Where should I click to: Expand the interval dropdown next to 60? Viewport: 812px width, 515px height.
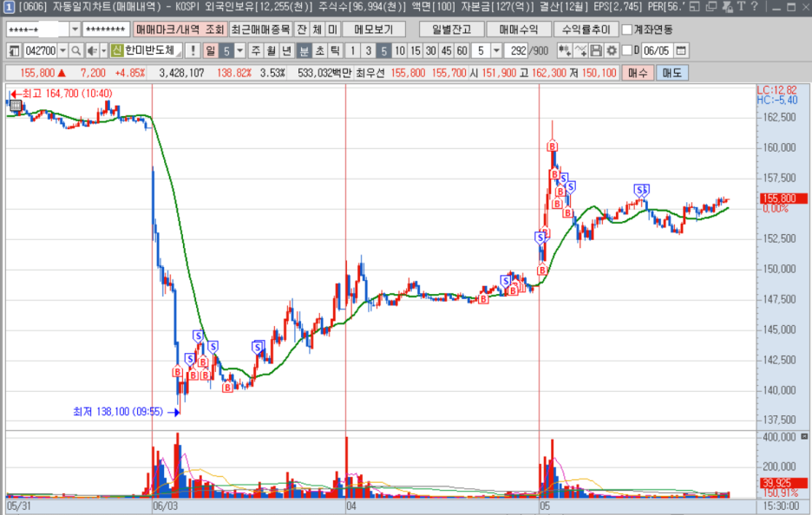coord(495,50)
